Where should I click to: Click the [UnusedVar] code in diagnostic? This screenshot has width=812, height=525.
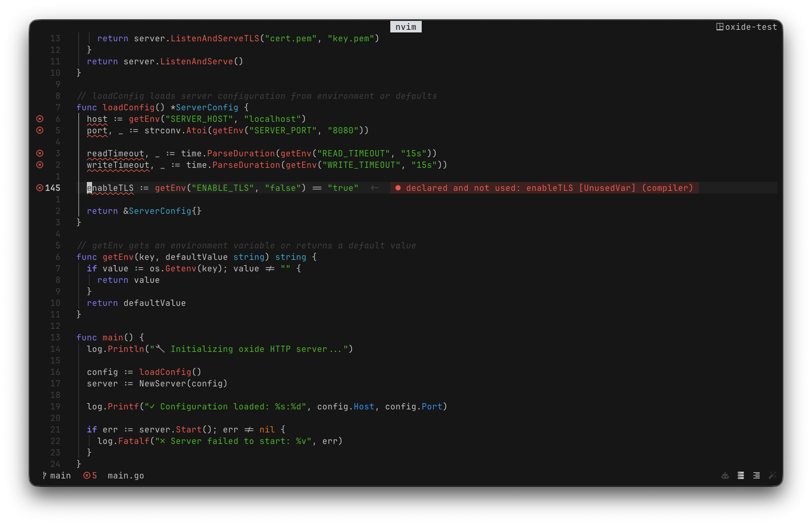tap(607, 188)
